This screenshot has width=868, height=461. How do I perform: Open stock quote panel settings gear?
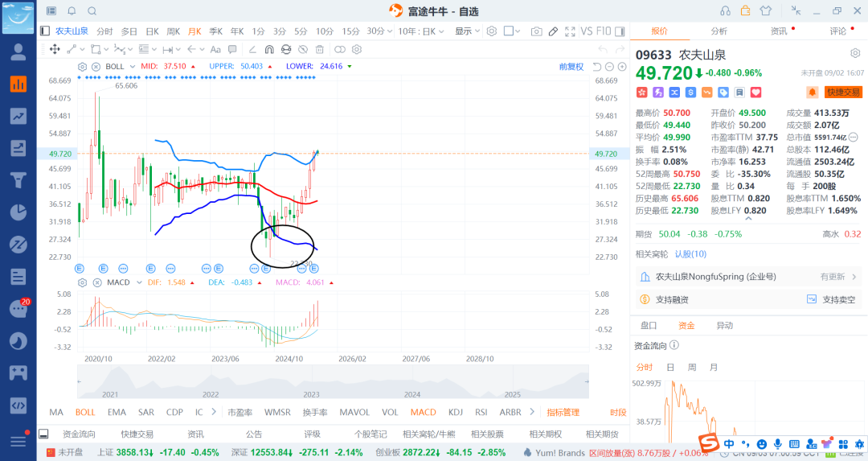click(855, 53)
